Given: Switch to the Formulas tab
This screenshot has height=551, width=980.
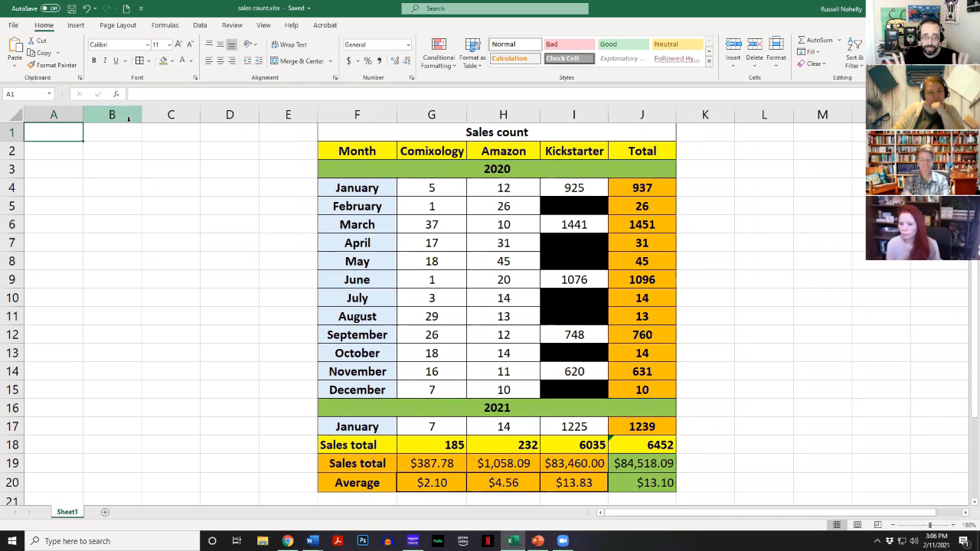Looking at the screenshot, I should click(x=165, y=25).
